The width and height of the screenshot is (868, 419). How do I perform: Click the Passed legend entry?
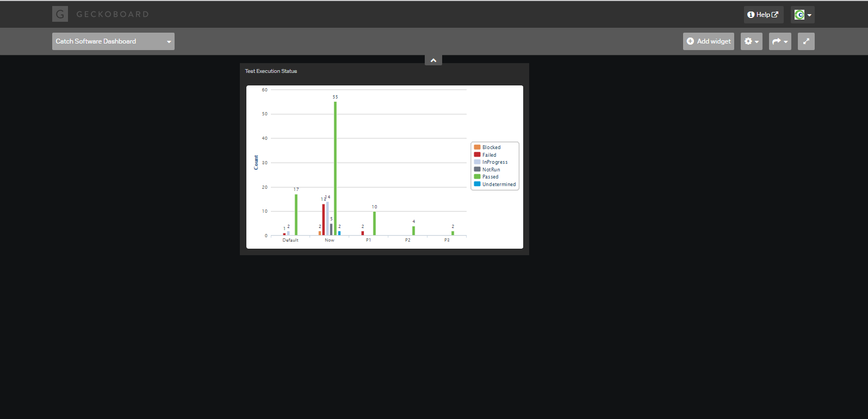(490, 177)
